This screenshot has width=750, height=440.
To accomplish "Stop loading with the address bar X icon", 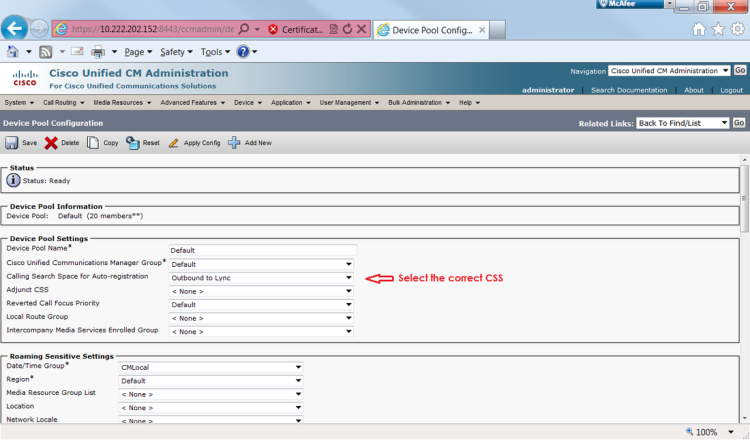I will (x=362, y=29).
